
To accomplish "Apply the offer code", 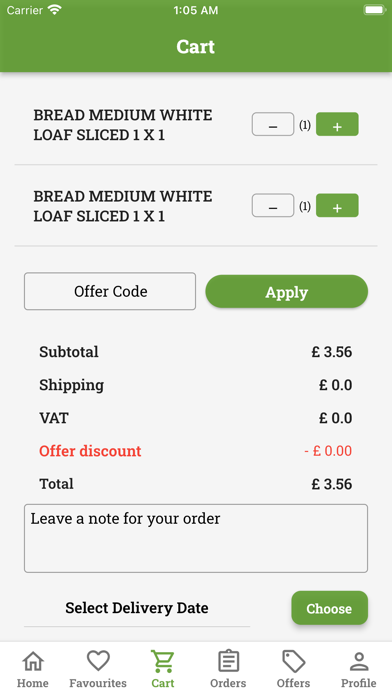I will (x=287, y=292).
